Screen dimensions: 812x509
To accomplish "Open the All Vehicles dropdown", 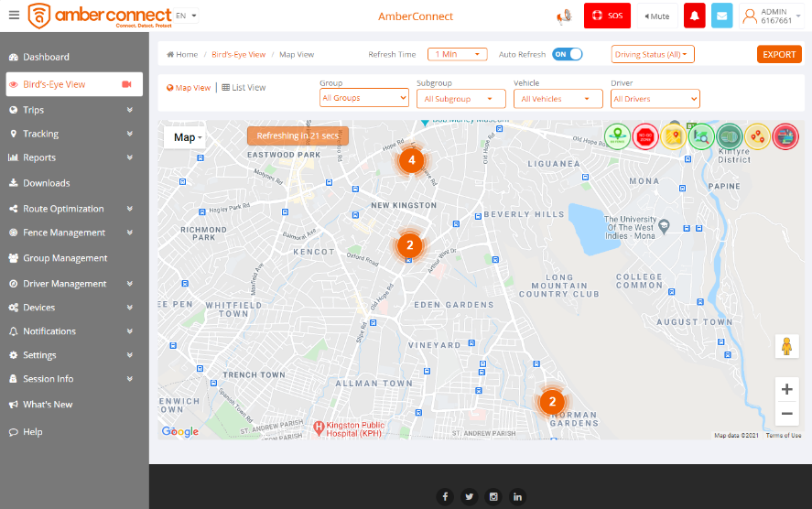I will click(558, 99).
